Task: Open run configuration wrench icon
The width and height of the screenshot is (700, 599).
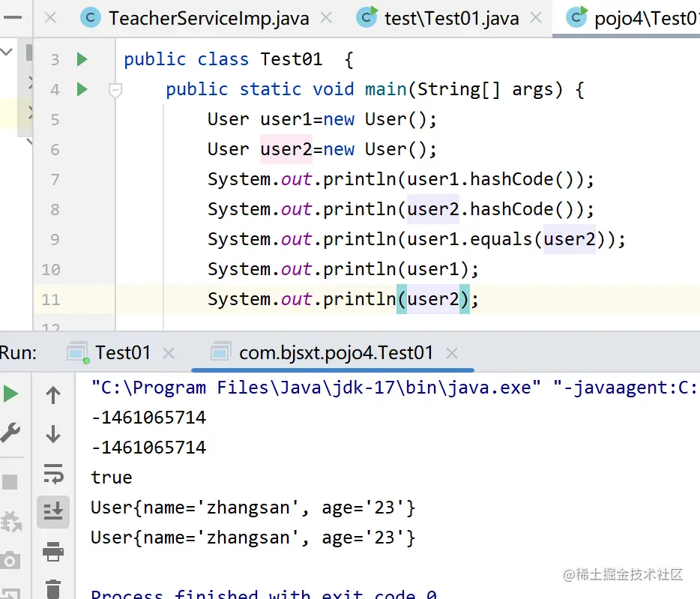Action: [x=10, y=433]
